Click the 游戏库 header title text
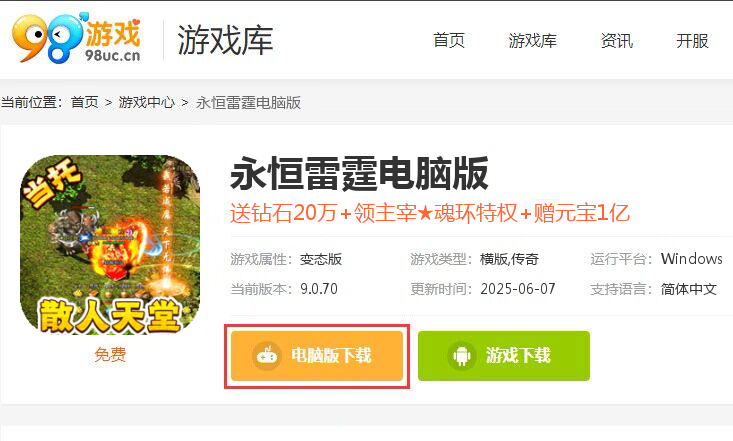This screenshot has width=733, height=441. click(x=225, y=41)
